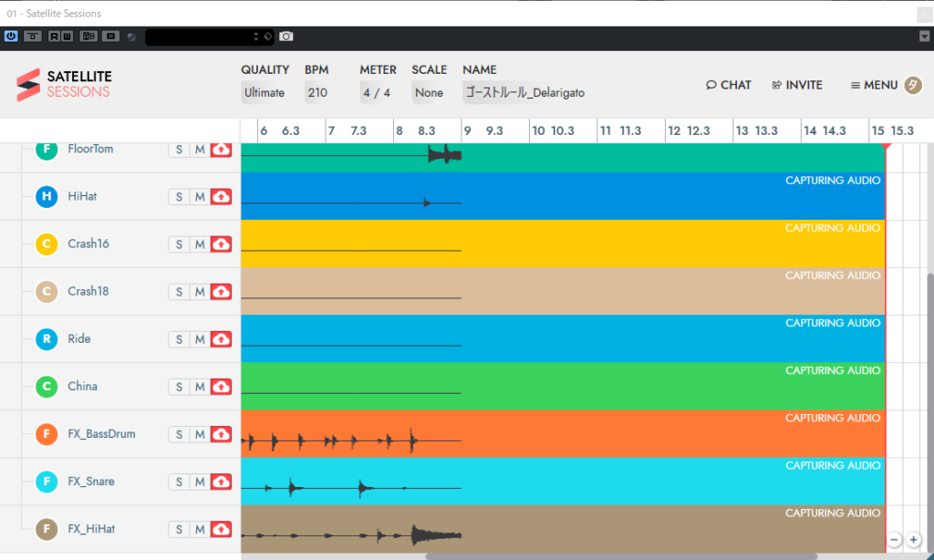
Task: Click the tan Crash18 track avatar
Action: tap(47, 291)
